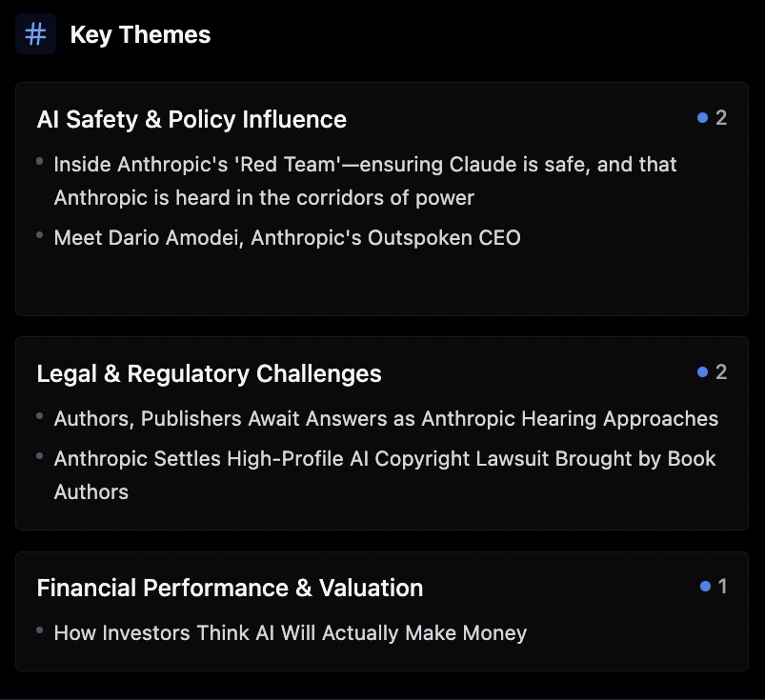Open the Meet Dario Amodei article
This screenshot has width=765, height=700.
pyautogui.click(x=287, y=237)
